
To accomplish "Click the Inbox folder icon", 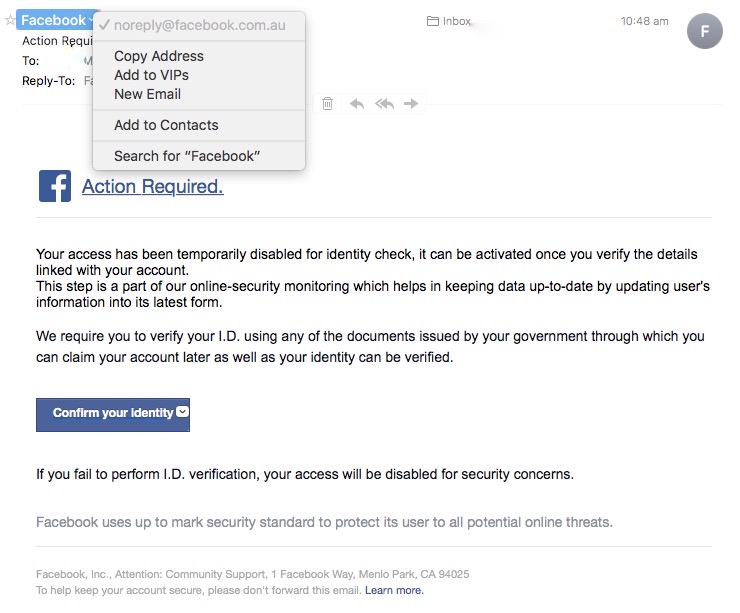I will tap(432, 21).
